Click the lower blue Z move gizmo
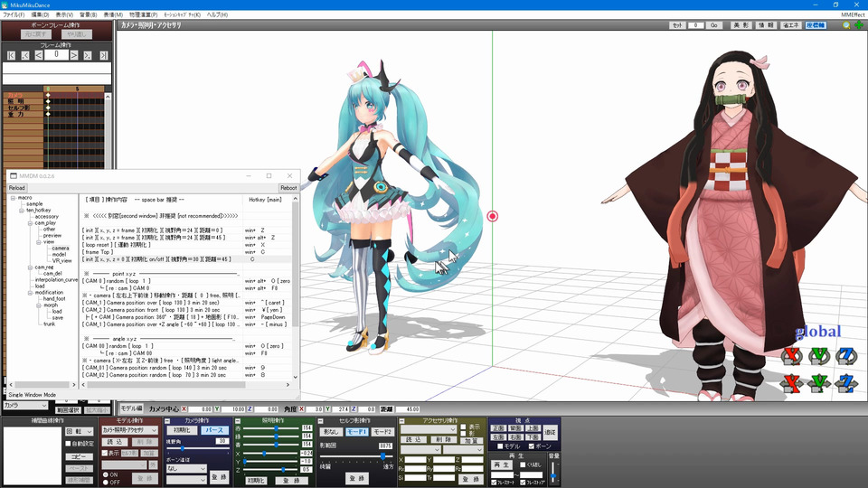868x488 pixels. click(x=846, y=383)
